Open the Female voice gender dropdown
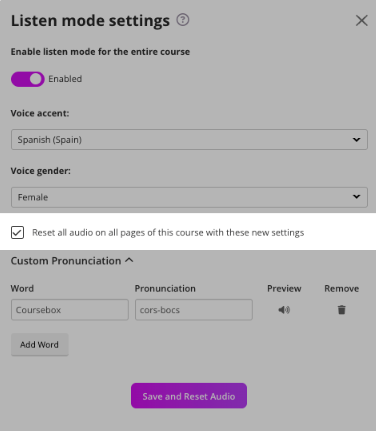The image size is (376, 431). pyautogui.click(x=189, y=197)
